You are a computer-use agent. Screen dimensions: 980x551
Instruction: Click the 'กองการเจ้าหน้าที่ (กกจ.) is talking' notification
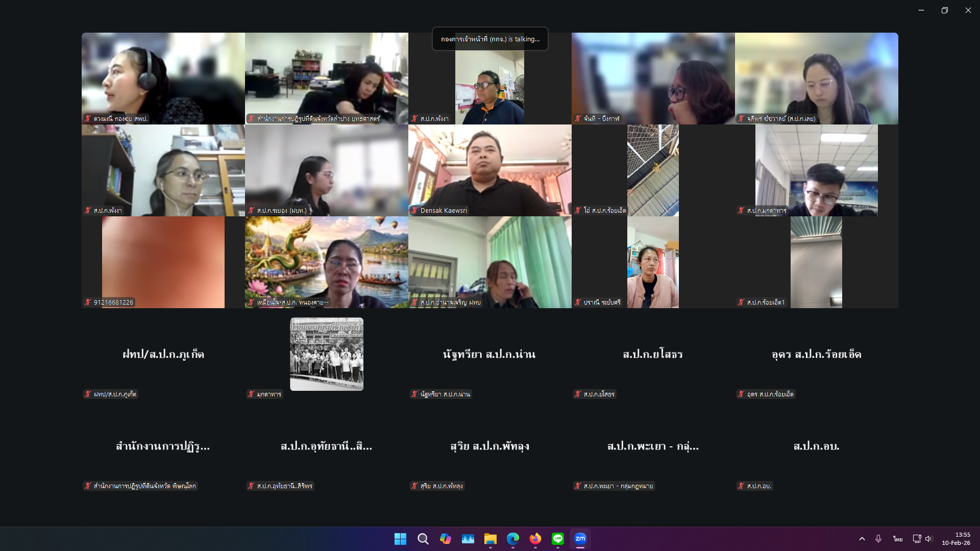(490, 39)
